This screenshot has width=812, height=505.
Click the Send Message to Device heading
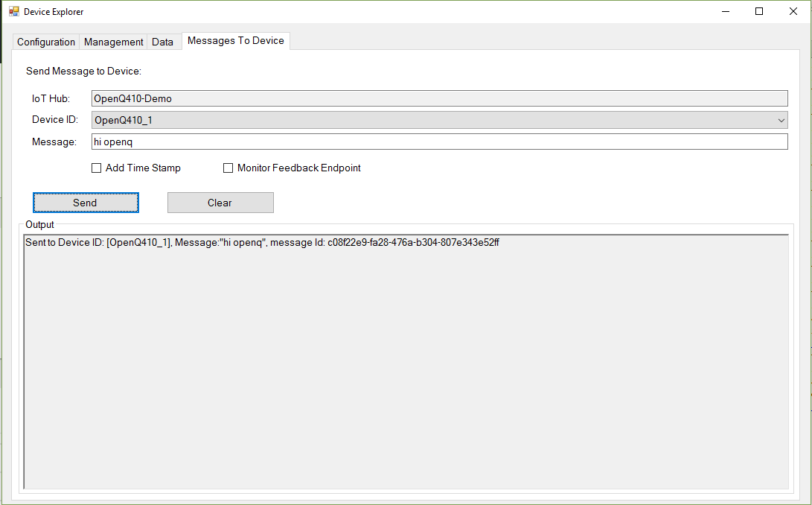(83, 71)
